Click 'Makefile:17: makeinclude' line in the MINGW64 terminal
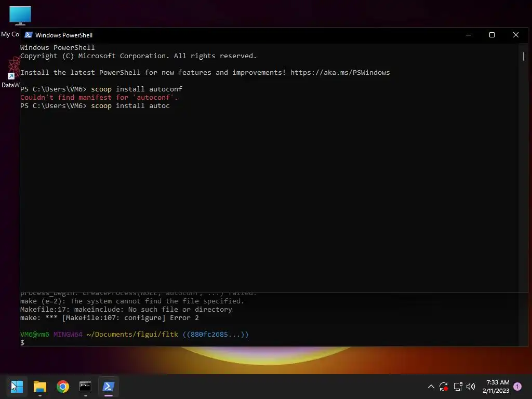 coord(126,310)
